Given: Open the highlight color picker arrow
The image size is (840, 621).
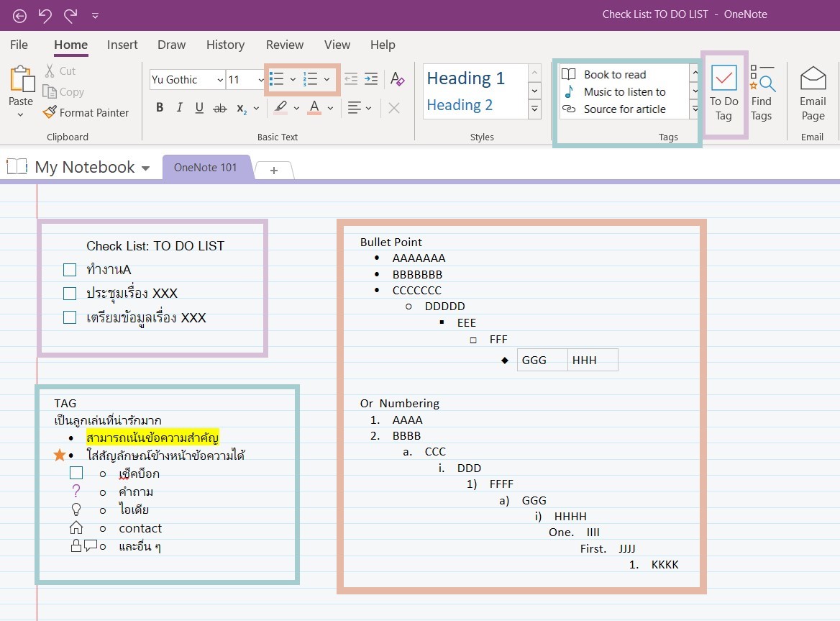Looking at the screenshot, I should point(297,108).
